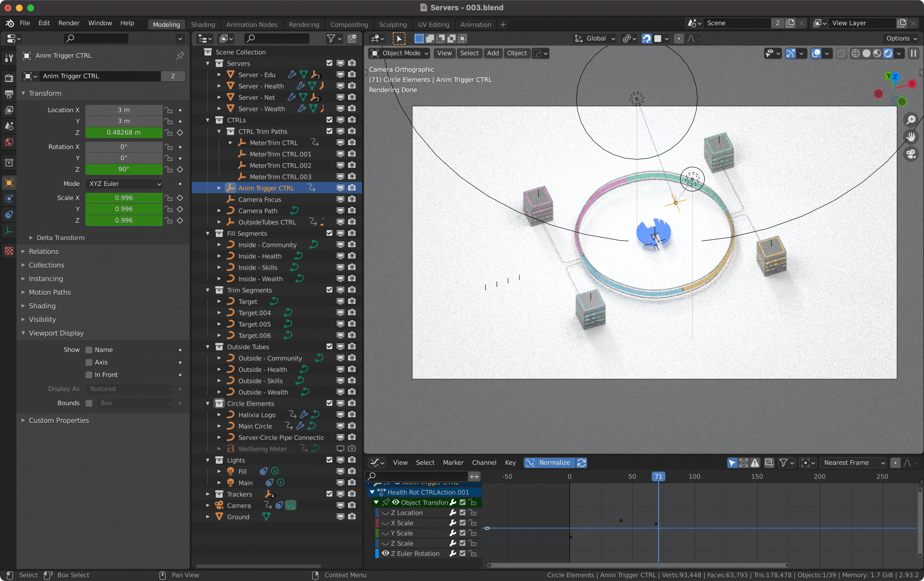Toggle auto-normalize refresh icon

pos(581,463)
